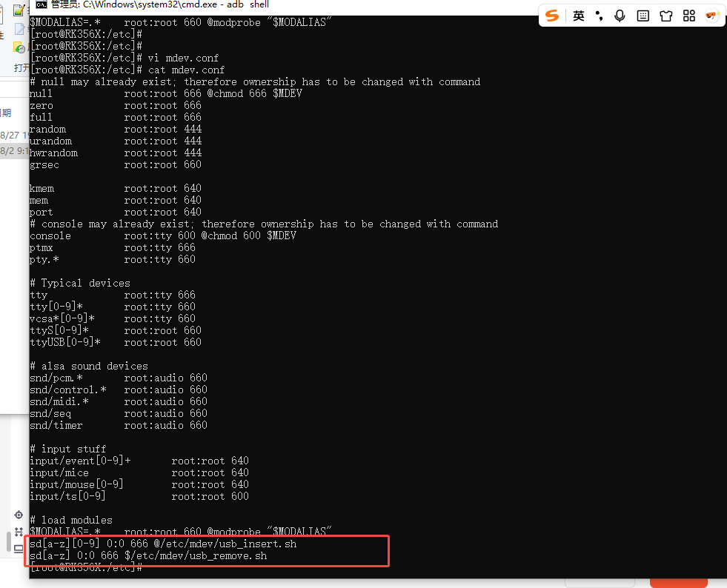This screenshot has width=727, height=588.
Task: Open the IME toolbox grid icon
Action: click(x=689, y=16)
